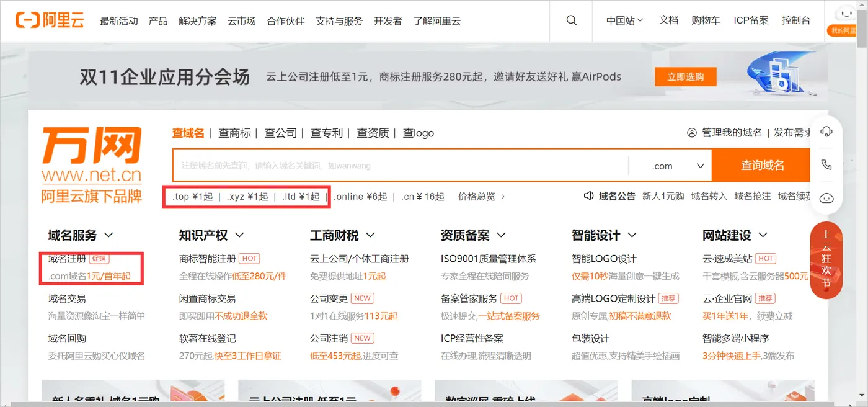Click the Aliyun logo in header
The width and height of the screenshot is (868, 407).
click(x=50, y=20)
